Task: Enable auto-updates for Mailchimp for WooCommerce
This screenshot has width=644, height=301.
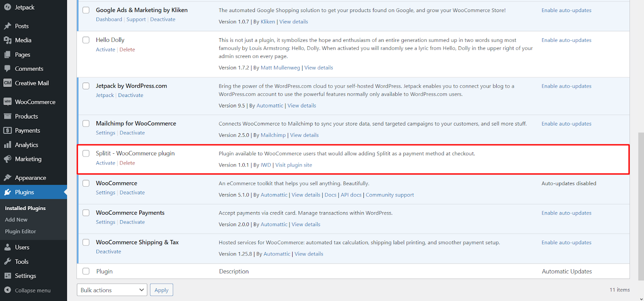Action: [x=566, y=124]
